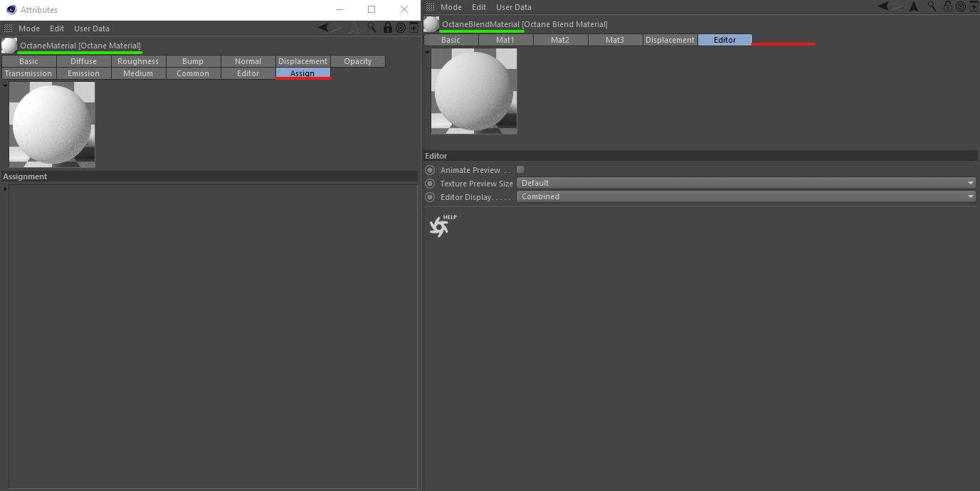Click Cinema 4D icon in Attributes title bar

tap(11, 10)
